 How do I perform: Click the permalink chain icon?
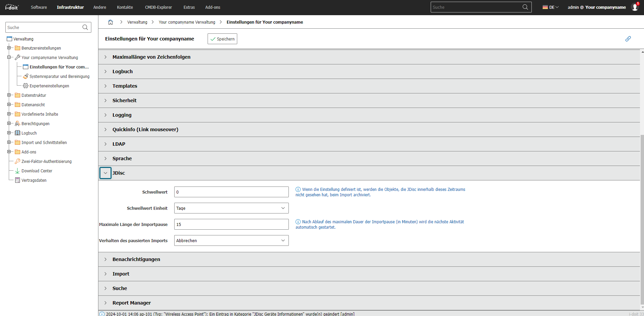[628, 39]
